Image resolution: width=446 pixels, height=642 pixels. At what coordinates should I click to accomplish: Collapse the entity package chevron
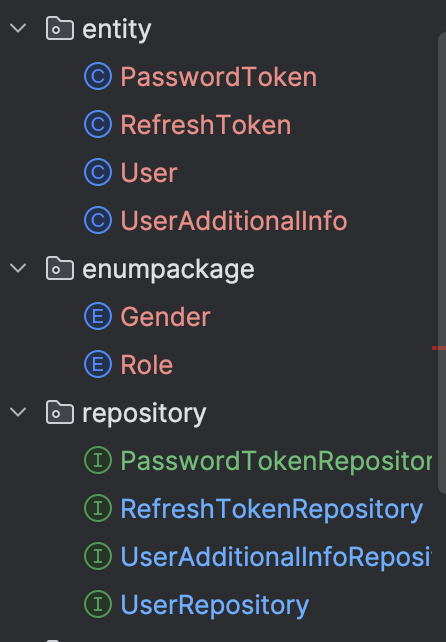(18, 28)
